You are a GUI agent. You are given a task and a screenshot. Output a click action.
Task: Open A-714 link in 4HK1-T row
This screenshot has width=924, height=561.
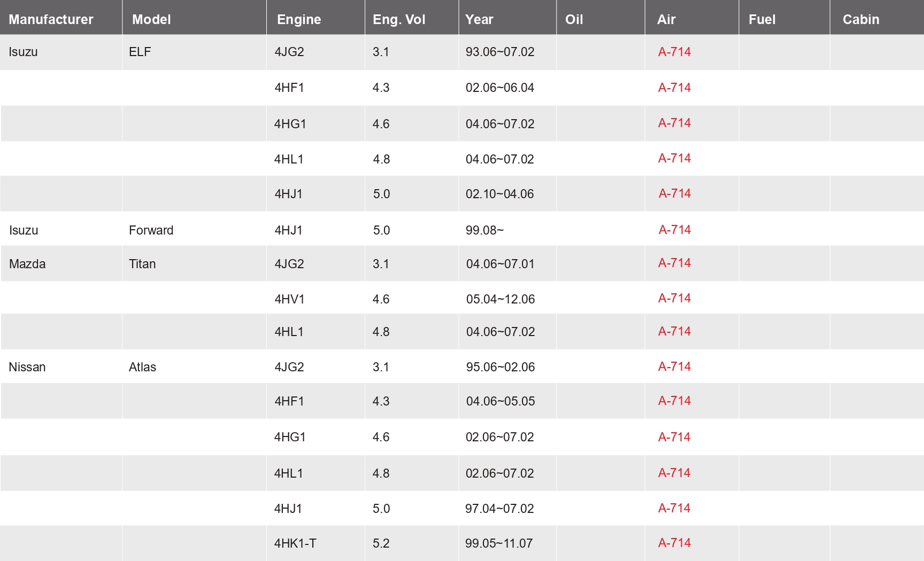tap(674, 543)
